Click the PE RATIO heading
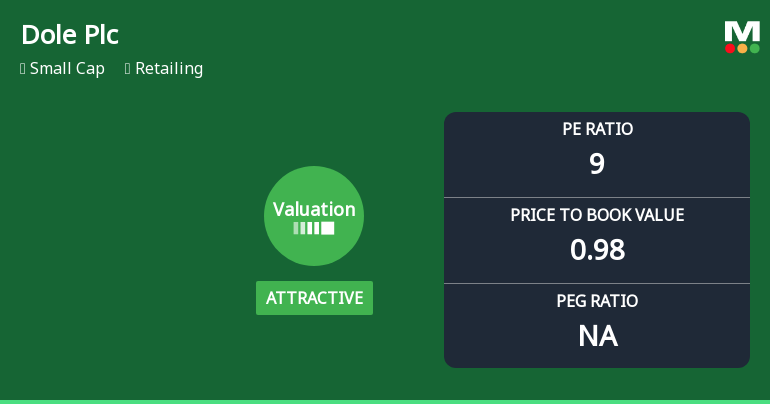The height and width of the screenshot is (404, 770). click(597, 129)
